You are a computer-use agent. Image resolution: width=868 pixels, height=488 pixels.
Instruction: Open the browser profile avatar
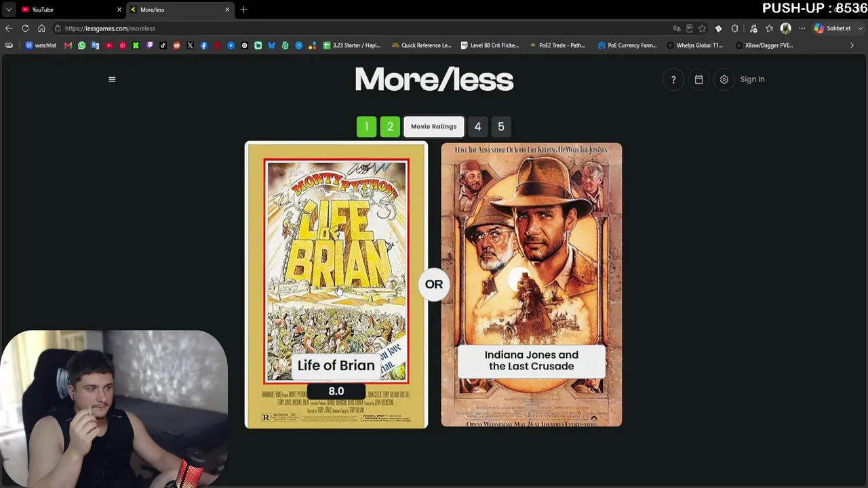click(785, 28)
